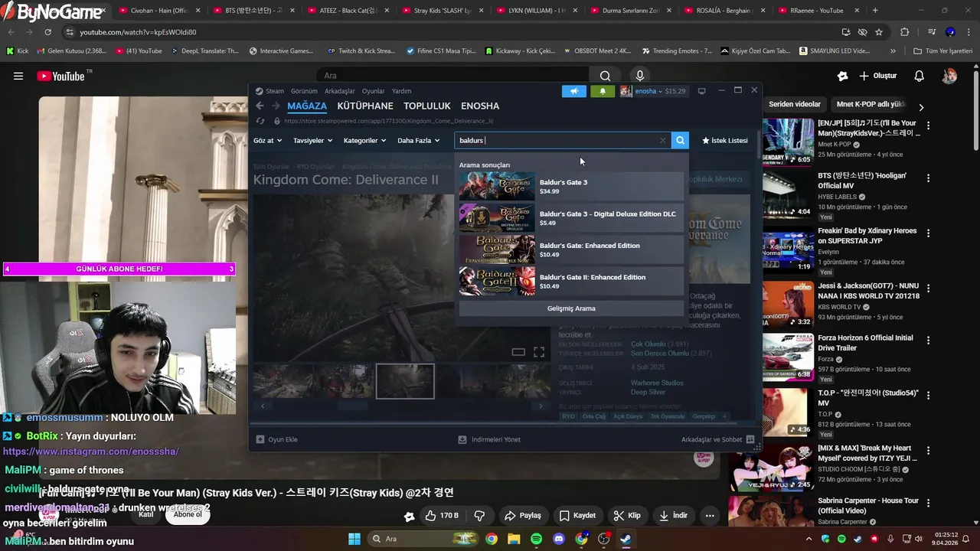Expand more bookmarks chevron in Chrome
980x551 pixels.
tap(893, 51)
